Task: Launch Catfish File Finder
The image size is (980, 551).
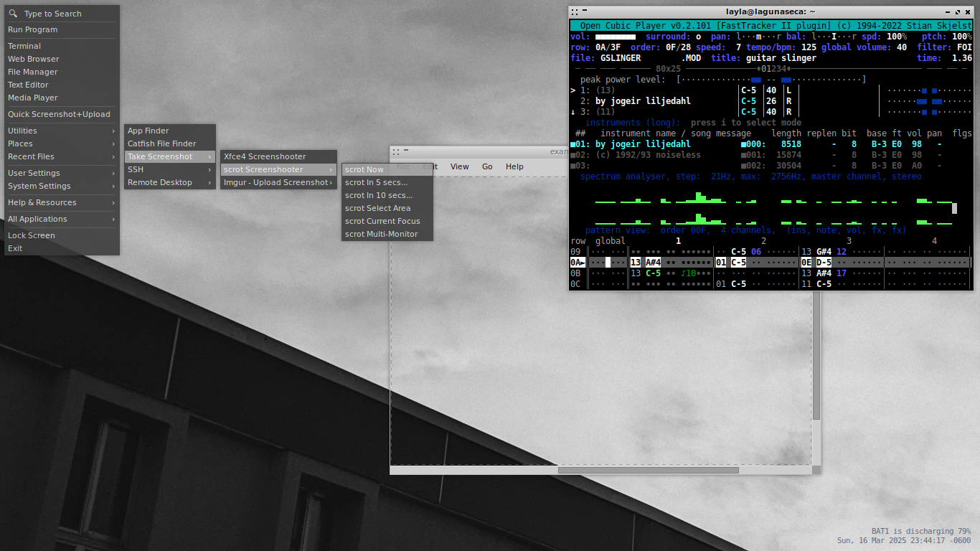Action: point(170,143)
